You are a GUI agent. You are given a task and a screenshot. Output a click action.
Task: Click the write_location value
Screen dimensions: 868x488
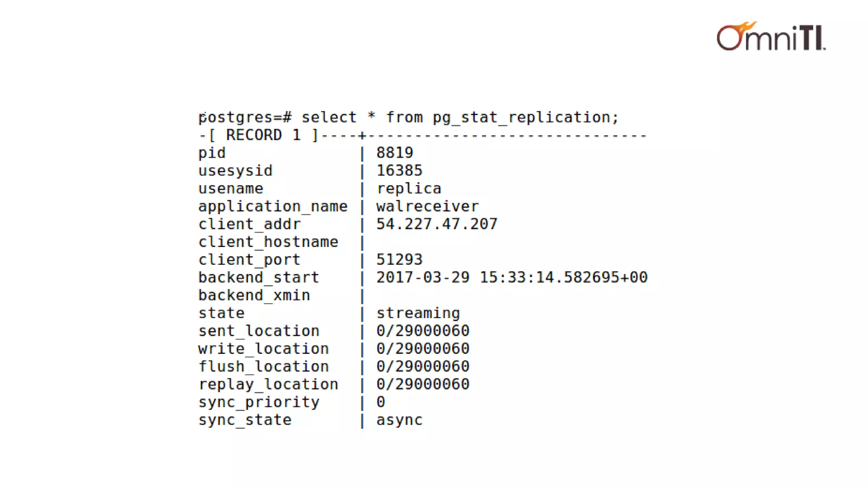point(423,348)
